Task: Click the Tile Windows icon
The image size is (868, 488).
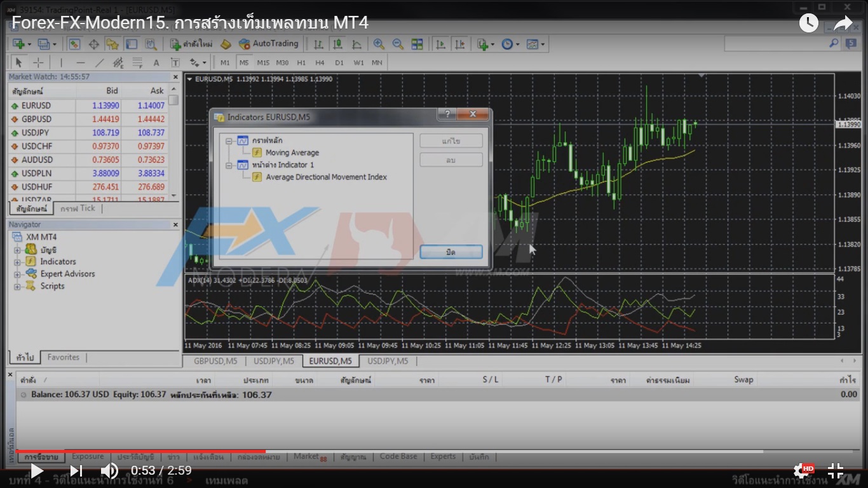Action: coord(417,44)
